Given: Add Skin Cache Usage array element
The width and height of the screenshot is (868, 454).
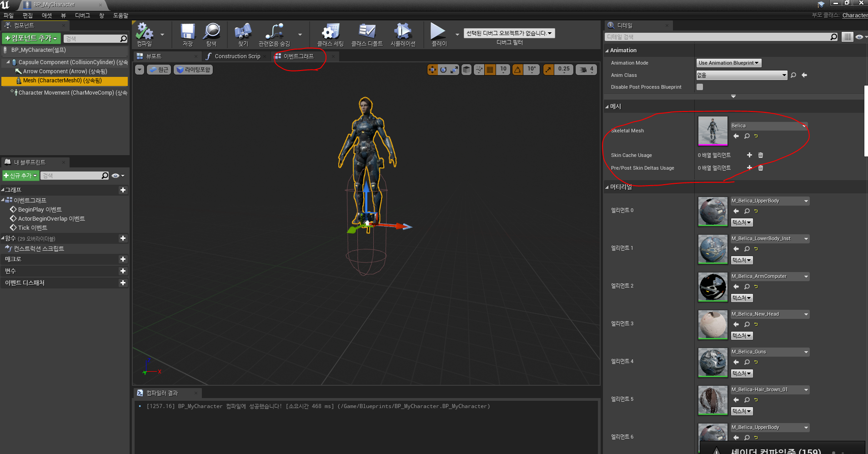Looking at the screenshot, I should [749, 155].
